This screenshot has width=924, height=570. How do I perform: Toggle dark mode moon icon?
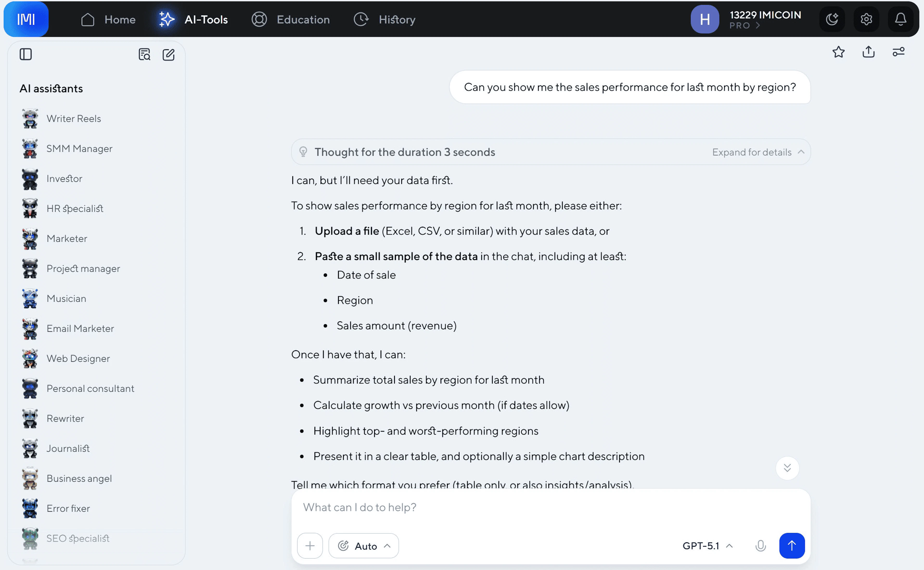tap(832, 19)
